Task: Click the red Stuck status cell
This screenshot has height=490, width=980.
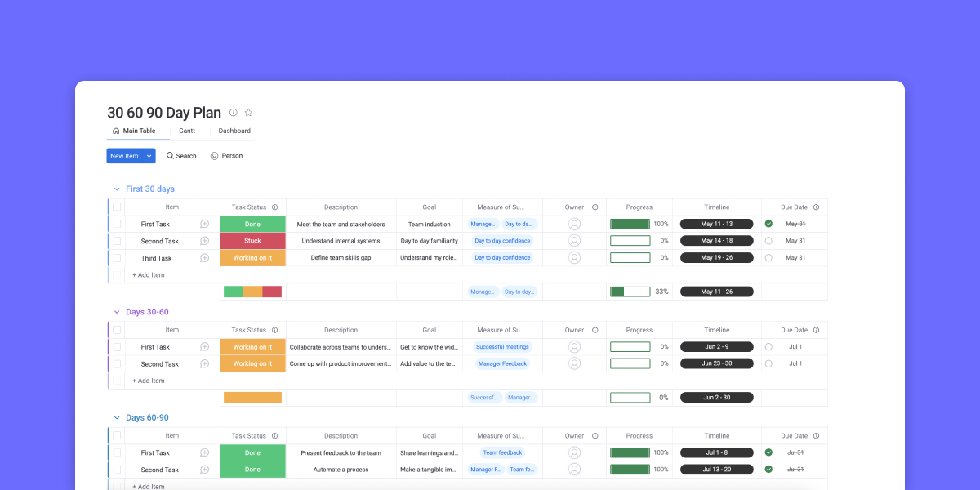Action: pyautogui.click(x=252, y=241)
